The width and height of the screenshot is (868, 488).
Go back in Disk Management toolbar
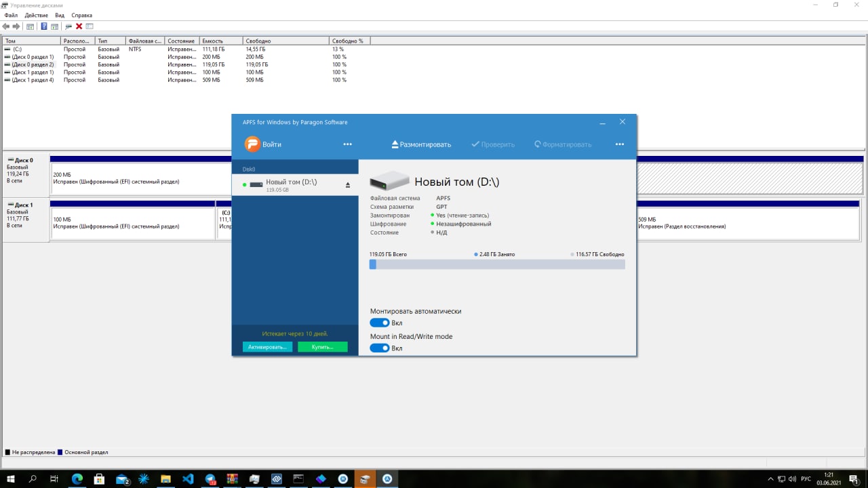pyautogui.click(x=6, y=26)
